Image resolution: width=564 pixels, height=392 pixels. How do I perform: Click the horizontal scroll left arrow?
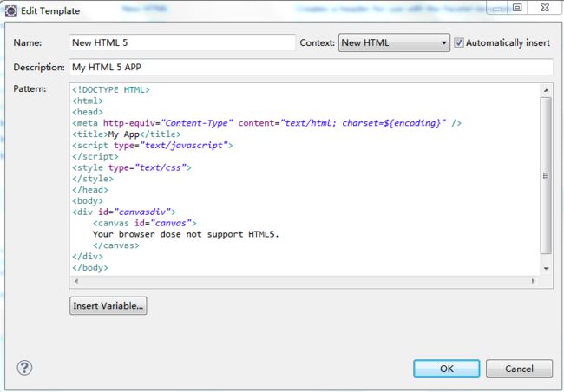coord(76,281)
